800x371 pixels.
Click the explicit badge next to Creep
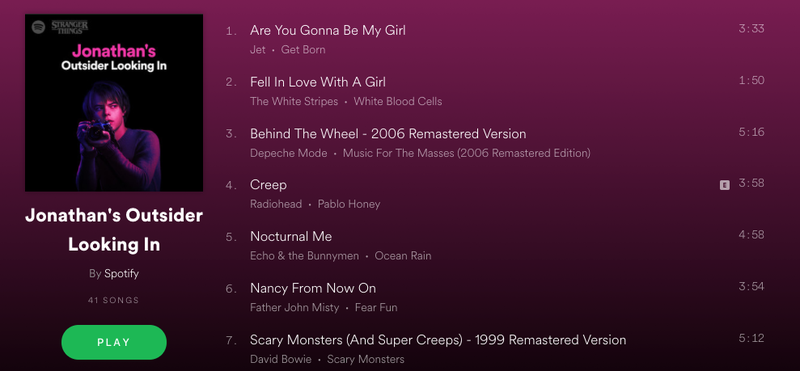point(724,185)
